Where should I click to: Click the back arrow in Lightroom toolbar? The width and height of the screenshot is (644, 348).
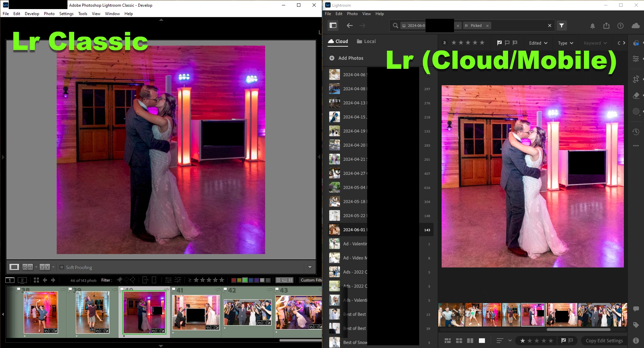point(350,26)
